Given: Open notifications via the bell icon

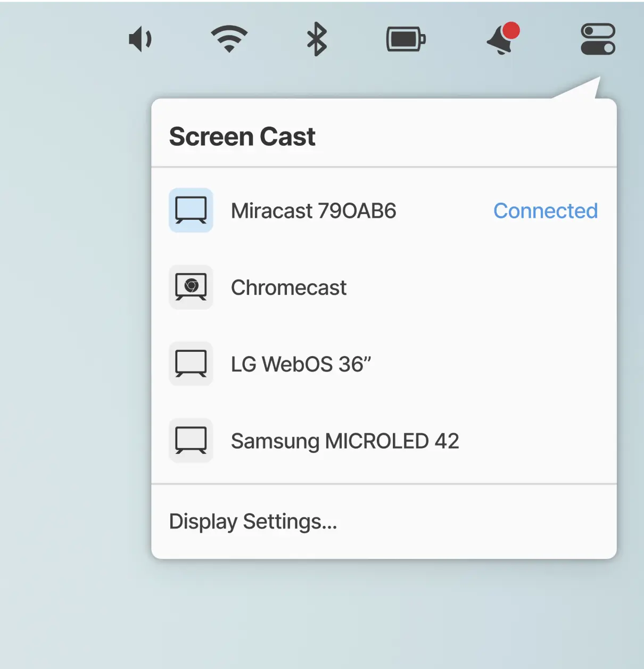Looking at the screenshot, I should tap(500, 42).
